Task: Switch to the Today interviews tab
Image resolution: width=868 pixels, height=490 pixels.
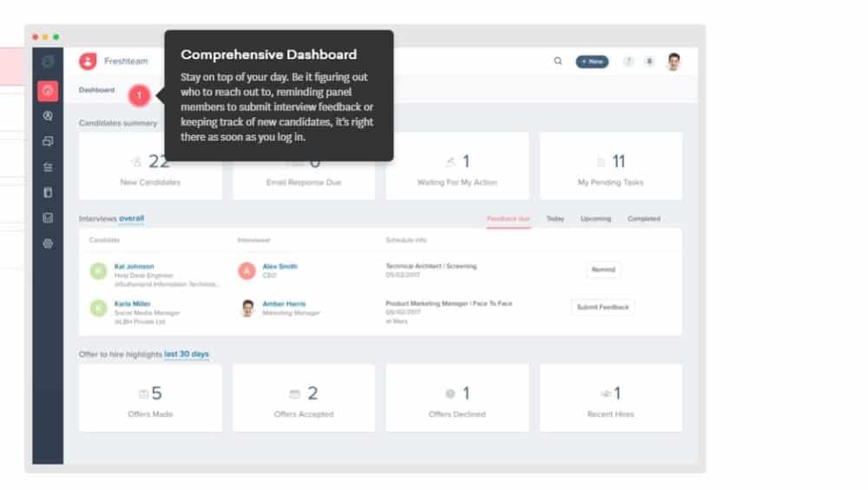Action: click(555, 219)
